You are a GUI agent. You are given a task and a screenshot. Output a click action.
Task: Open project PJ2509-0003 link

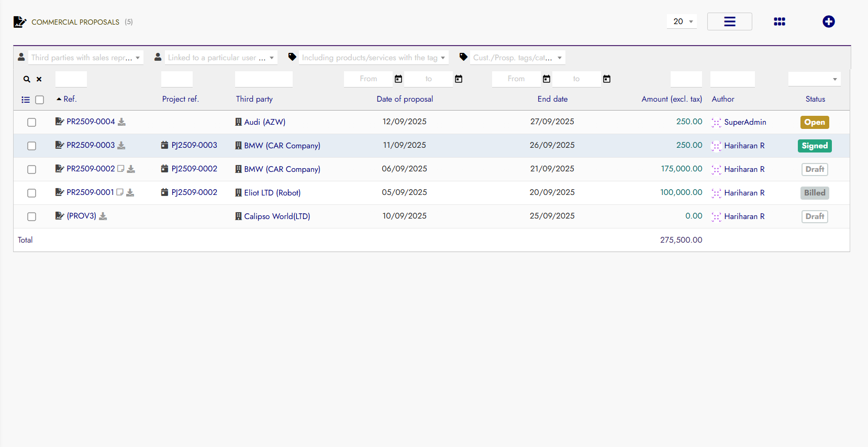pos(194,145)
